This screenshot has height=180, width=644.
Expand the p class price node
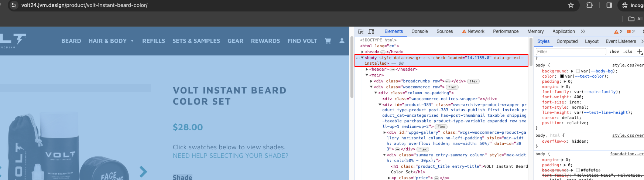(389, 178)
